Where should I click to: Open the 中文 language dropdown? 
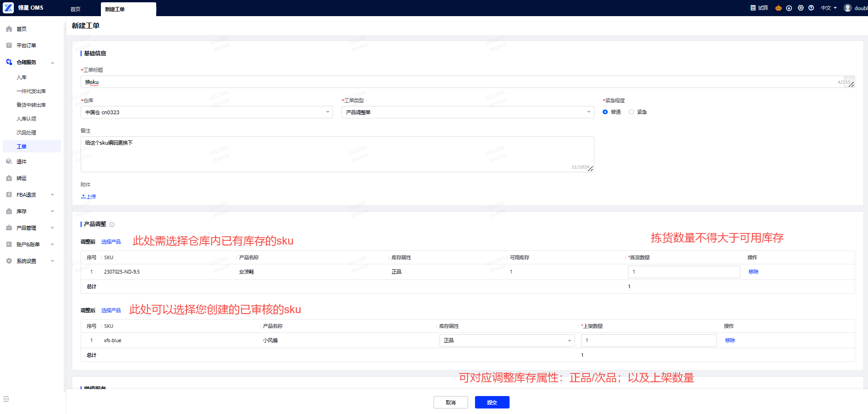829,8
